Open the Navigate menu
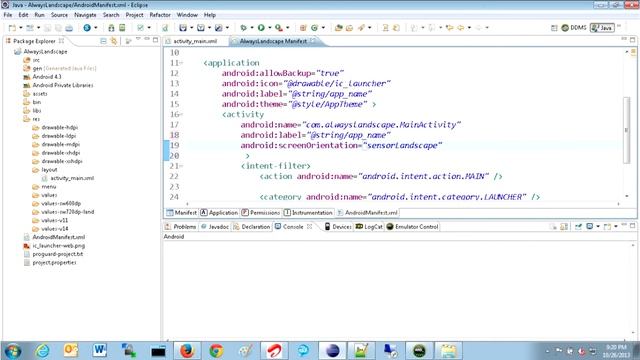This screenshot has width=640, height=360. point(85,15)
